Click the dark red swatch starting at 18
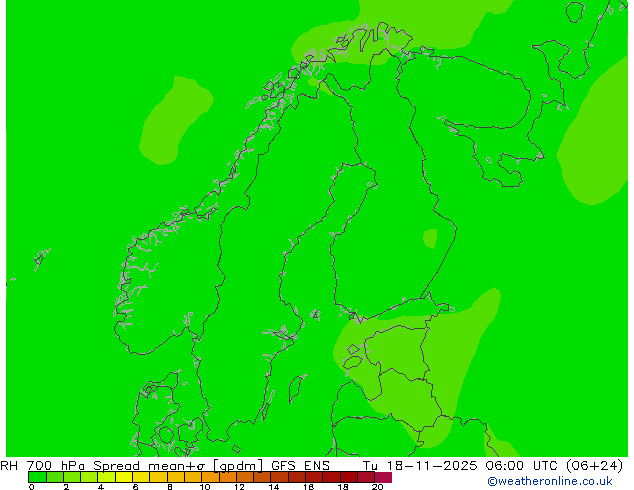The height and width of the screenshot is (490, 634). pos(349,477)
